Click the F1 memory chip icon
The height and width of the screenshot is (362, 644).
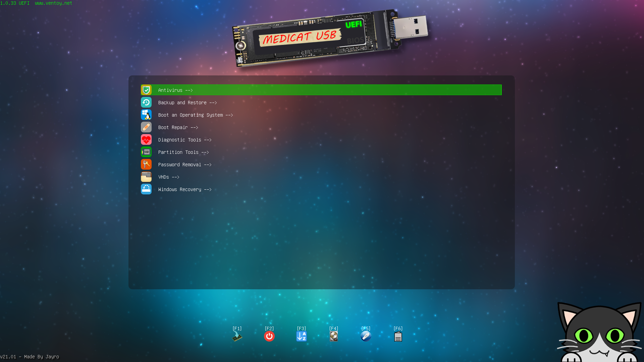(237, 337)
